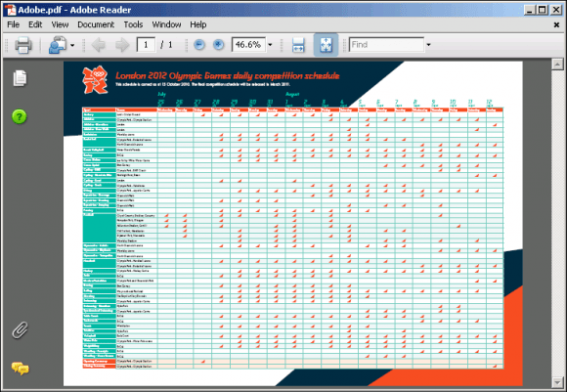Click the zoom out minus button

click(199, 45)
